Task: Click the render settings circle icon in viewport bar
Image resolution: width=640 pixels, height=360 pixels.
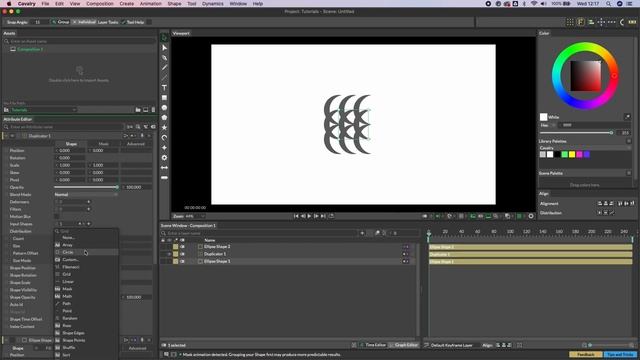Action: (531, 216)
